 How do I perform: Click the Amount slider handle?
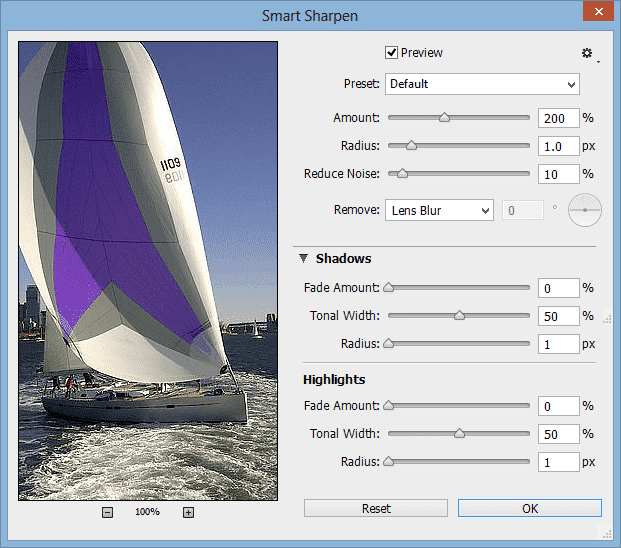(444, 117)
